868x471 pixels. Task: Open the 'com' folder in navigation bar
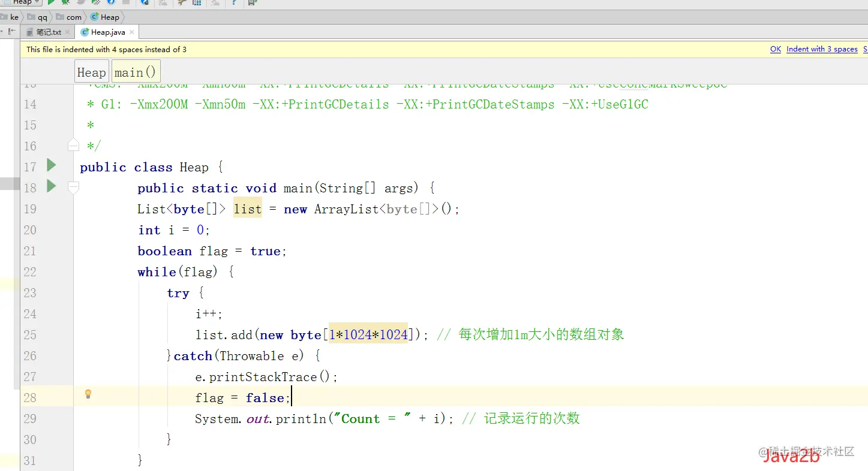pyautogui.click(x=70, y=17)
